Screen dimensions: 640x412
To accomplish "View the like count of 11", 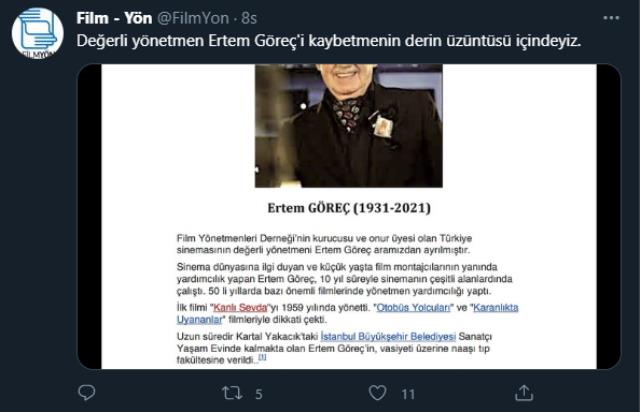I will pyautogui.click(x=408, y=394).
